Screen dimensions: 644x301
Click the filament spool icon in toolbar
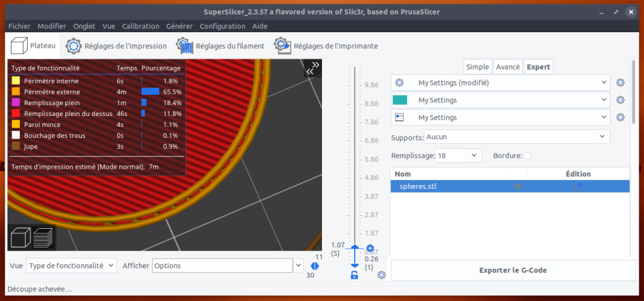coord(185,46)
